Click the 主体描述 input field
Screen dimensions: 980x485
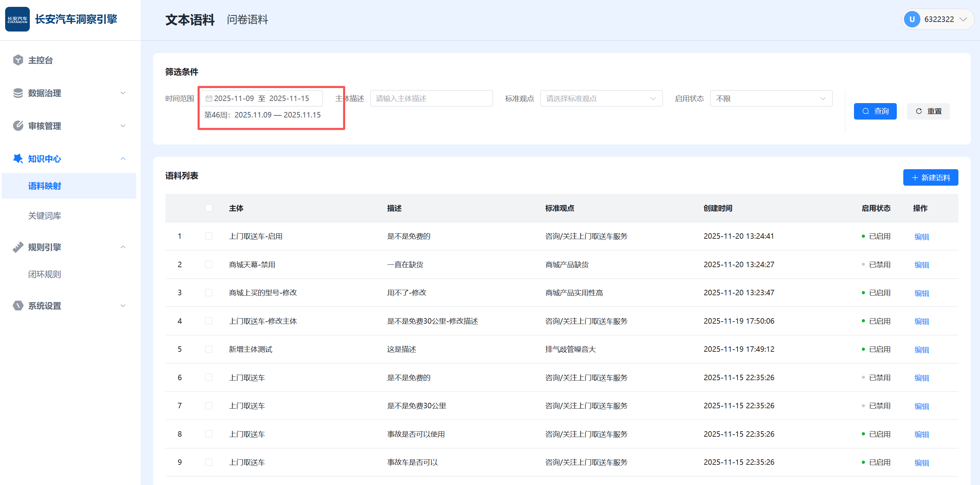[x=431, y=99]
